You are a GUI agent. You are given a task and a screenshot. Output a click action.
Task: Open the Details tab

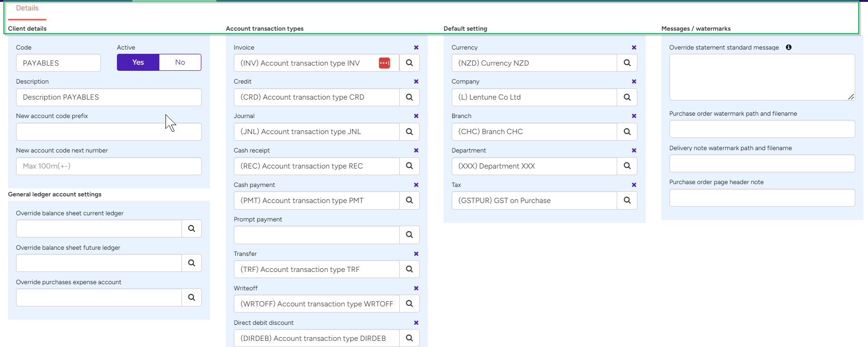click(27, 8)
